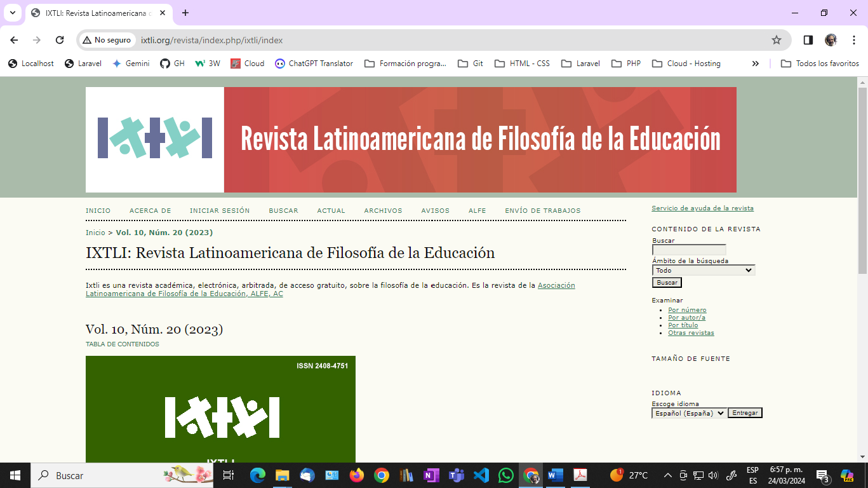Viewport: 868px width, 488px height.
Task: Open the ChatGPT Translator bookmark
Action: [314, 64]
